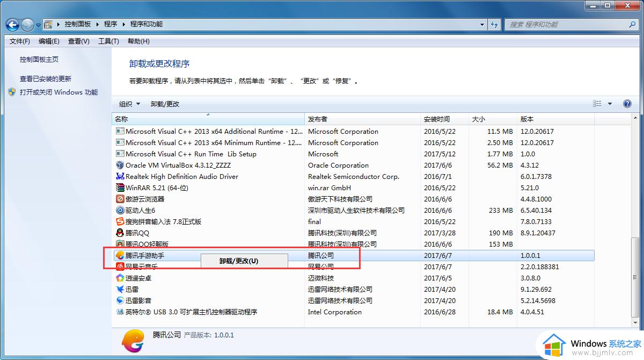Select the 傲游云浏览器 icon
The height and width of the screenshot is (360, 644).
pos(120,199)
